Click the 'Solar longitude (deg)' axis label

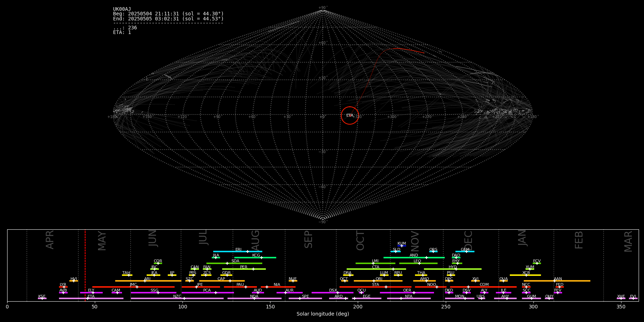pos(323,314)
